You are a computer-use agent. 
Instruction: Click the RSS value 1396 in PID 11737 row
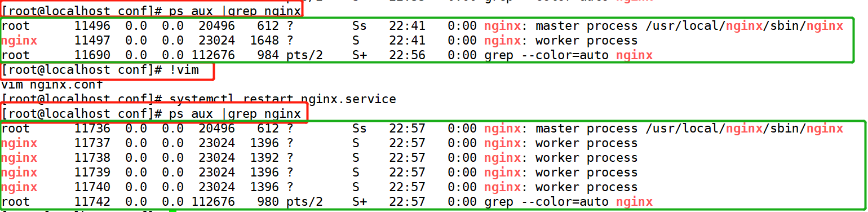(264, 143)
